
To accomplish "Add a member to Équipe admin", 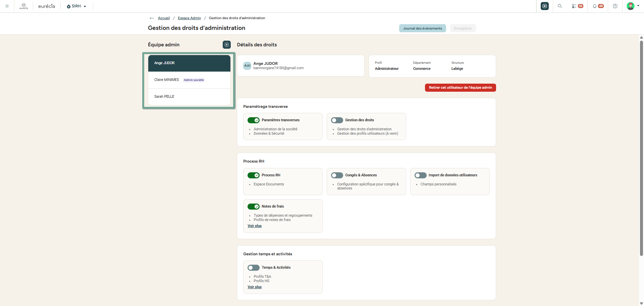I will click(x=227, y=45).
